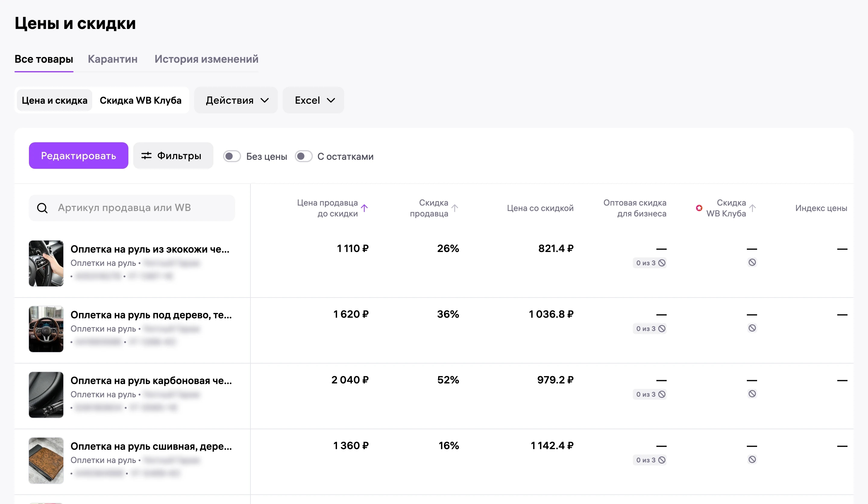Click the red WB Club star icon
Viewport: 868px width, 504px height.
pyautogui.click(x=699, y=208)
